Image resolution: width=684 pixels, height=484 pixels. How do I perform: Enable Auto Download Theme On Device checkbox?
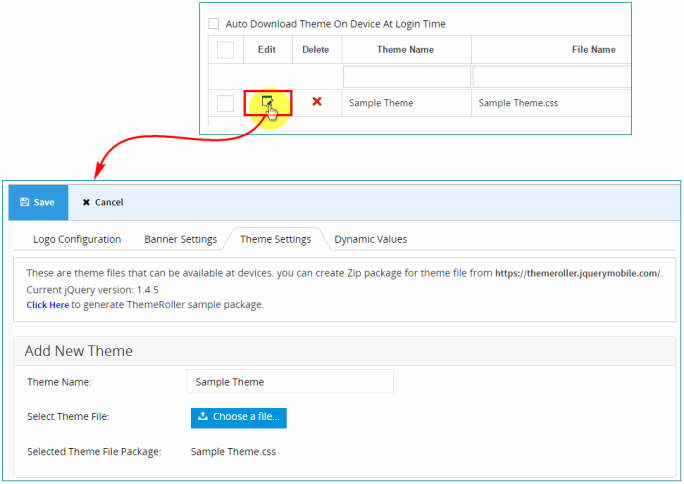[x=214, y=24]
